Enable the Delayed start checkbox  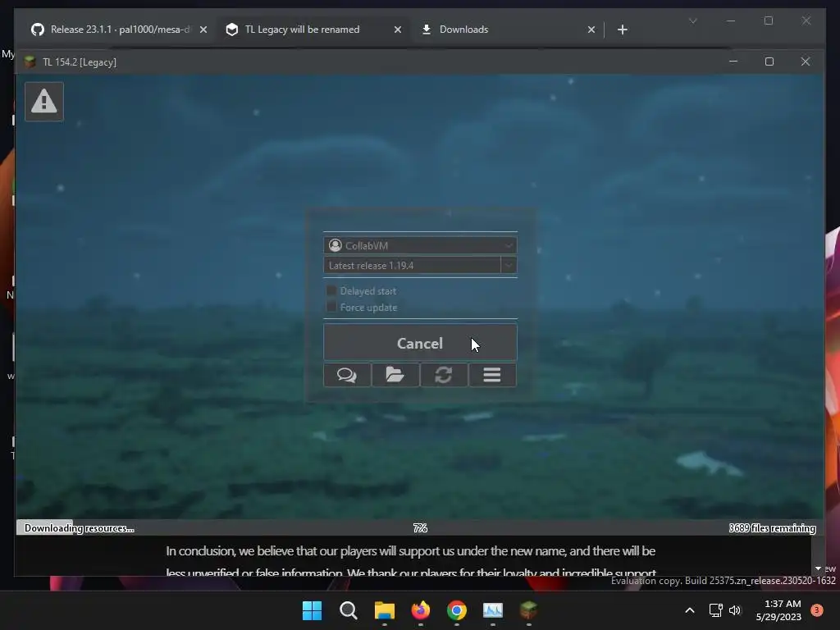pos(331,290)
